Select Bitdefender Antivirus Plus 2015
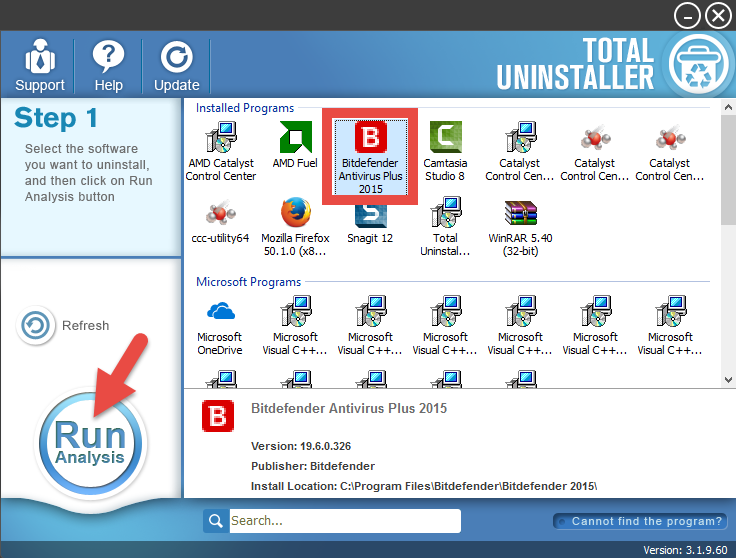Image resolution: width=736 pixels, height=558 pixels. [x=370, y=157]
